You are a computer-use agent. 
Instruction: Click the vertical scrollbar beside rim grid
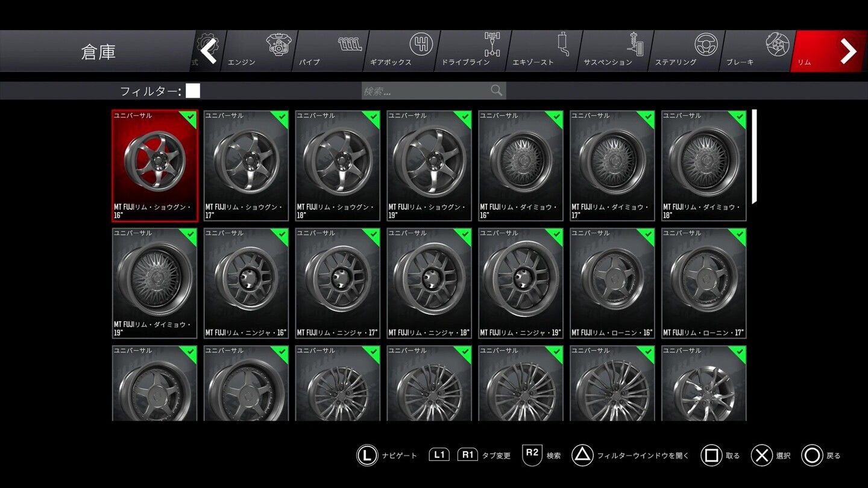coord(754,157)
